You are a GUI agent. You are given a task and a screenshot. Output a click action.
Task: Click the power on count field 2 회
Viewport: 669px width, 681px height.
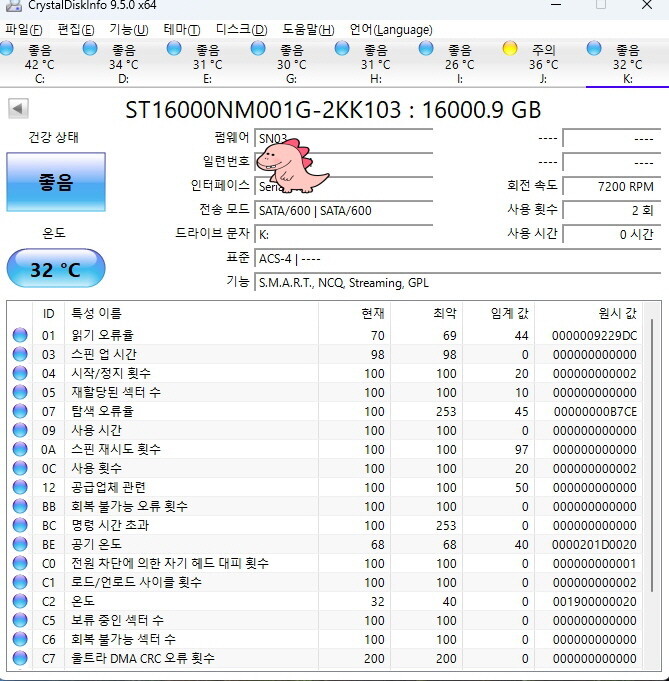pyautogui.click(x=612, y=211)
